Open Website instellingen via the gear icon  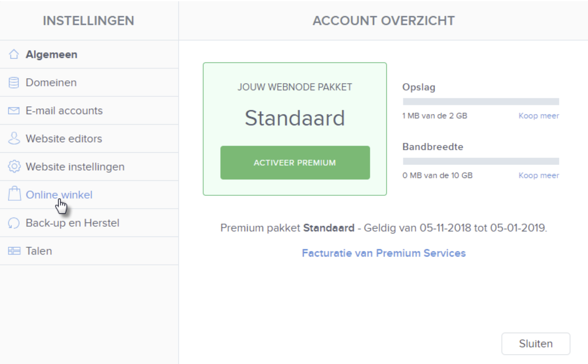tap(14, 167)
